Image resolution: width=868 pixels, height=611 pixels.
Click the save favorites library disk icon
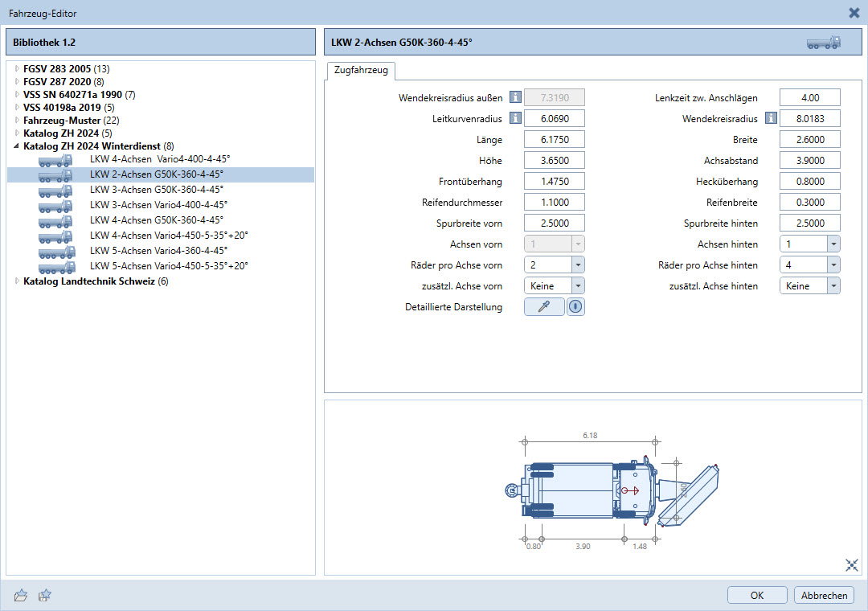(46, 596)
